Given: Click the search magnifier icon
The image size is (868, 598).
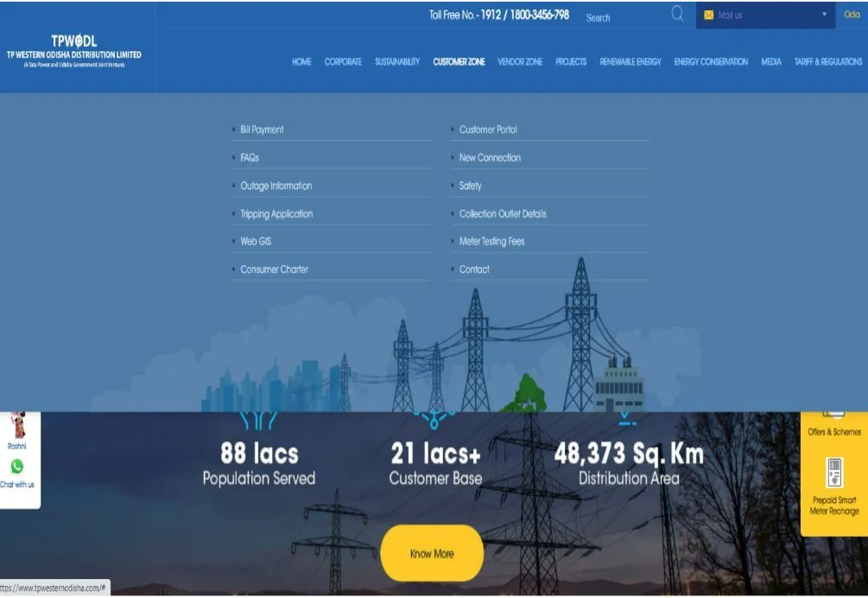Looking at the screenshot, I should click(677, 14).
